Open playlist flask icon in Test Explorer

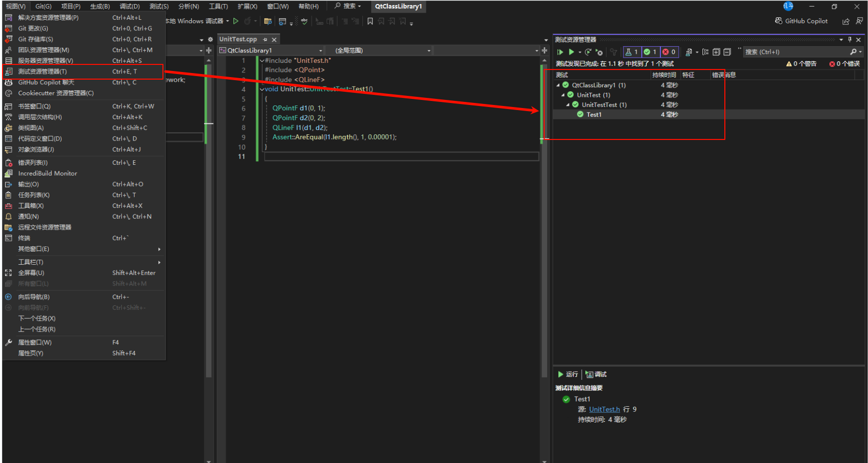point(689,52)
